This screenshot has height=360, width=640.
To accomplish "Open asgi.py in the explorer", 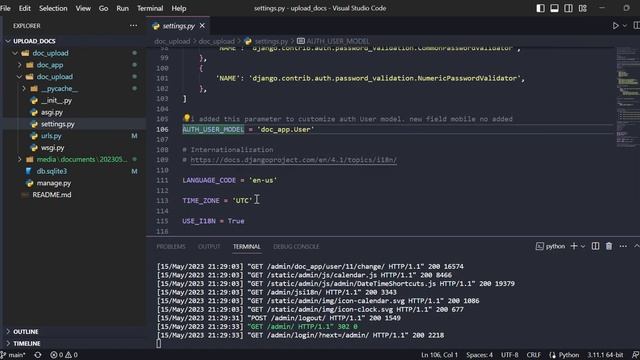I will [x=51, y=112].
